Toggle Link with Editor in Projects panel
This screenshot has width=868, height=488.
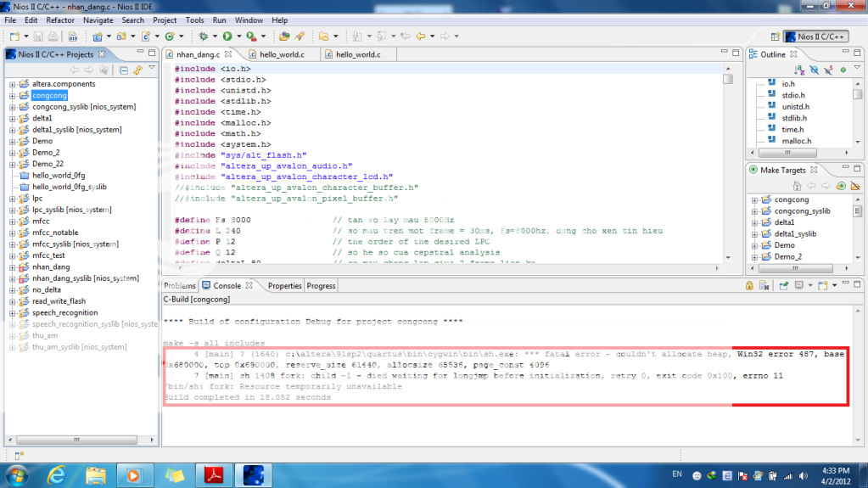137,70
